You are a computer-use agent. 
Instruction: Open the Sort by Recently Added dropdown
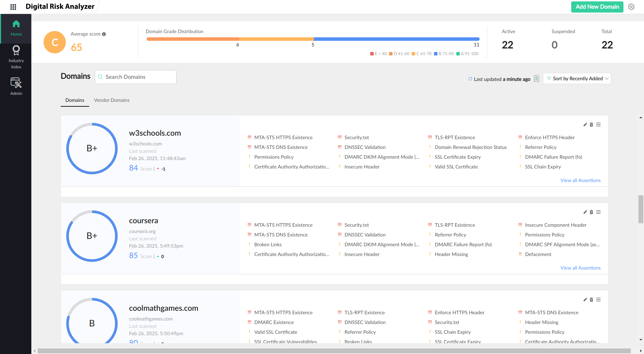pos(577,78)
